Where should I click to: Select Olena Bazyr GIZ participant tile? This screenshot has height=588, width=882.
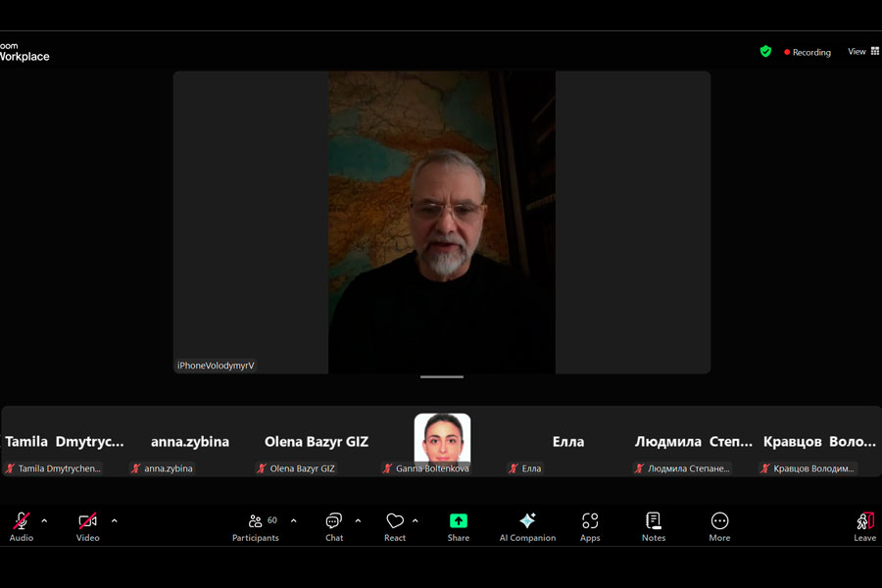pyautogui.click(x=317, y=442)
